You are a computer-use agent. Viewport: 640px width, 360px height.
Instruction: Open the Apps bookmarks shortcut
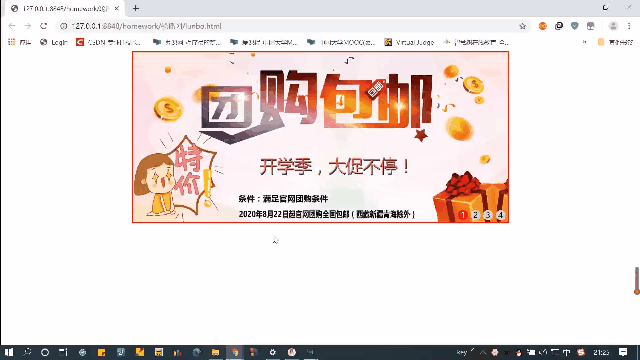19,42
